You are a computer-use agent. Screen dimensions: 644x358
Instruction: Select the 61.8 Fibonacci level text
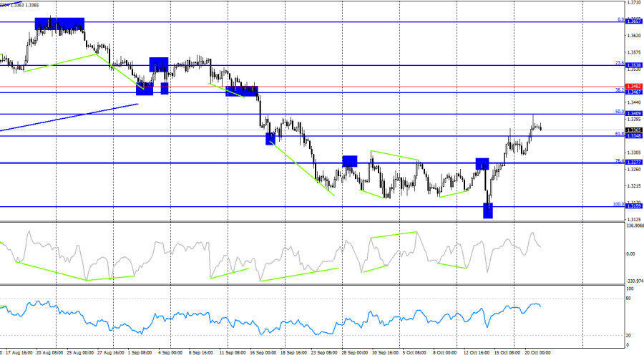[x=620, y=134]
